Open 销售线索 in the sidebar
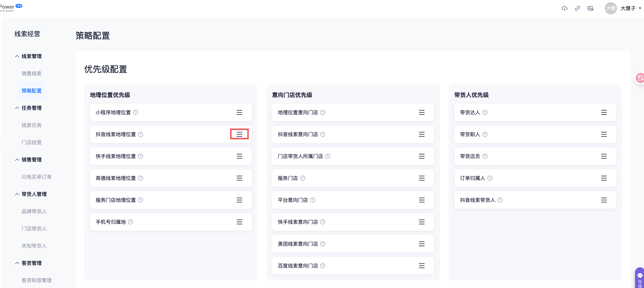This screenshot has width=644, height=288. [31, 74]
